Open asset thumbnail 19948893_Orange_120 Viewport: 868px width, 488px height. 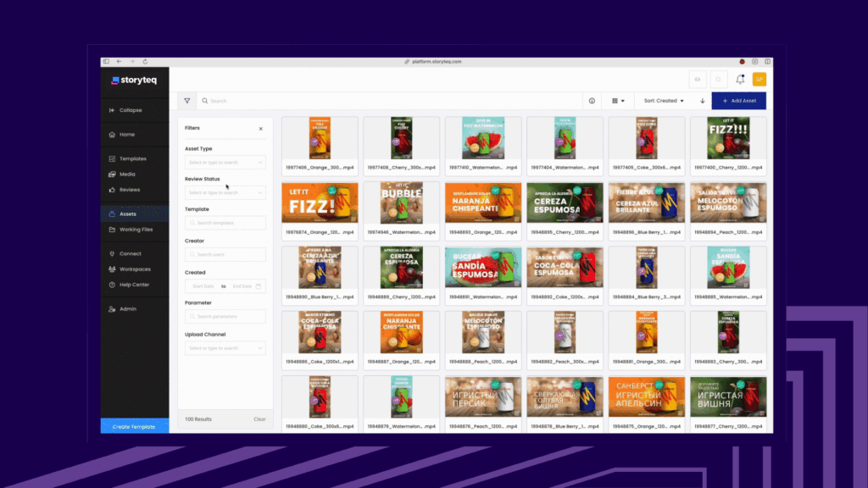pyautogui.click(x=483, y=203)
